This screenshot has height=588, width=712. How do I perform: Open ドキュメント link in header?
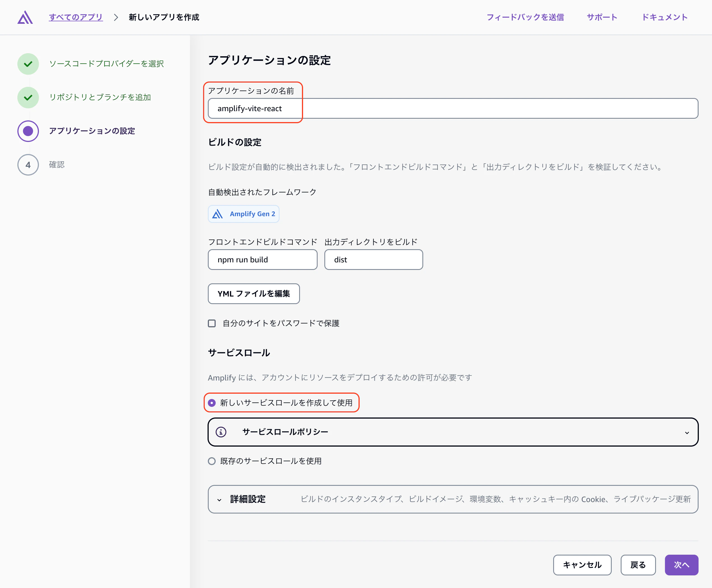tap(665, 17)
